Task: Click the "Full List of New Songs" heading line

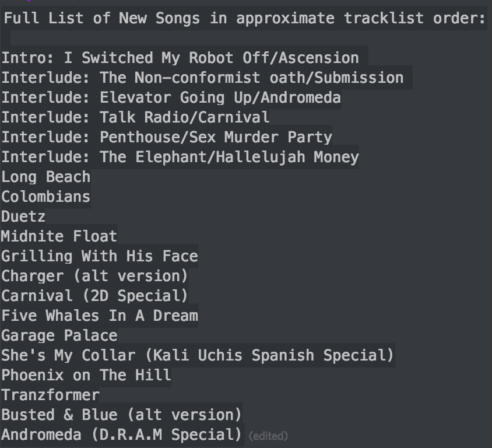Action: (245, 18)
